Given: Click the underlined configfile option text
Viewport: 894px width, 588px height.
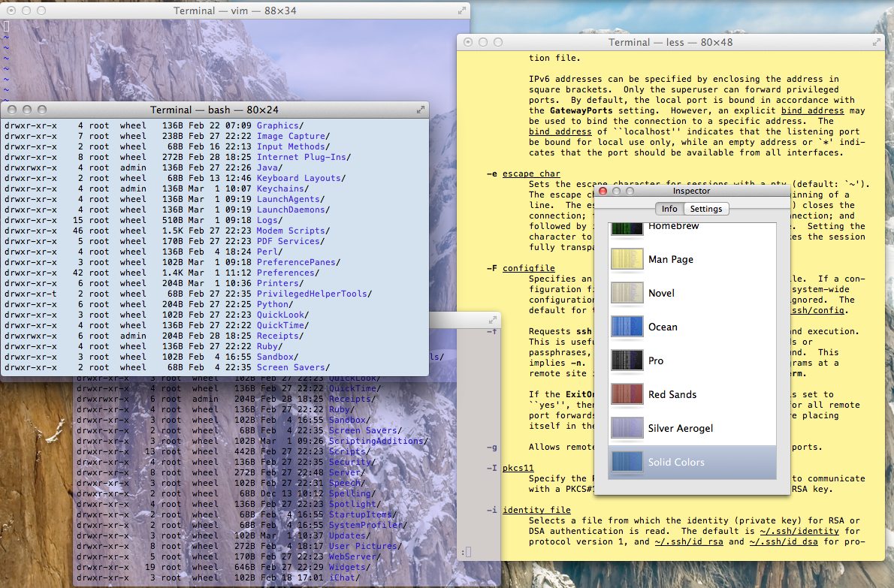Looking at the screenshot, I should [528, 268].
